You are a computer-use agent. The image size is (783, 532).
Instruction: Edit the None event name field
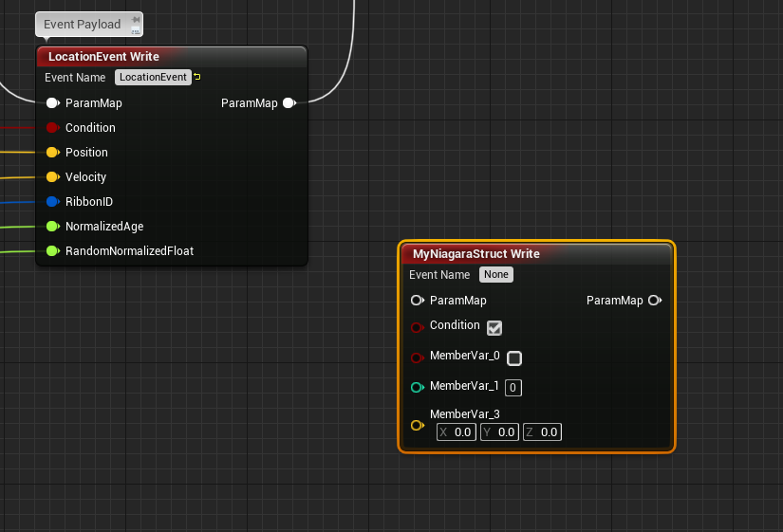click(x=496, y=274)
